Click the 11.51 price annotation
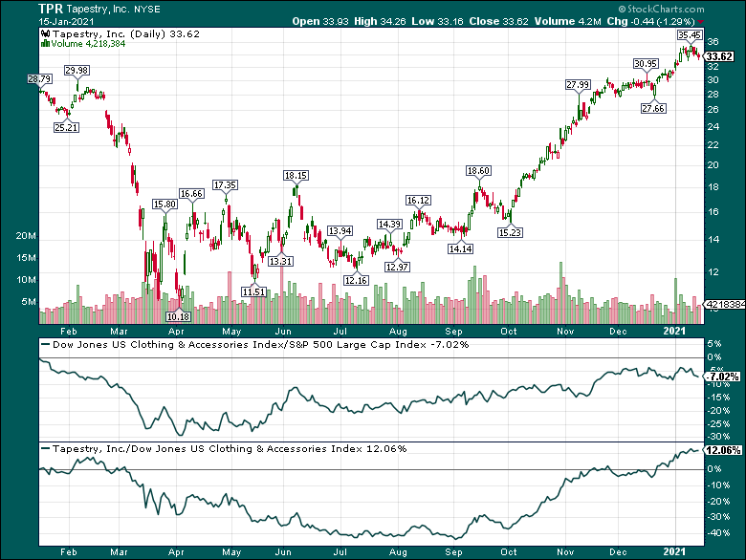Screen dimensions: 746x560 click(253, 291)
